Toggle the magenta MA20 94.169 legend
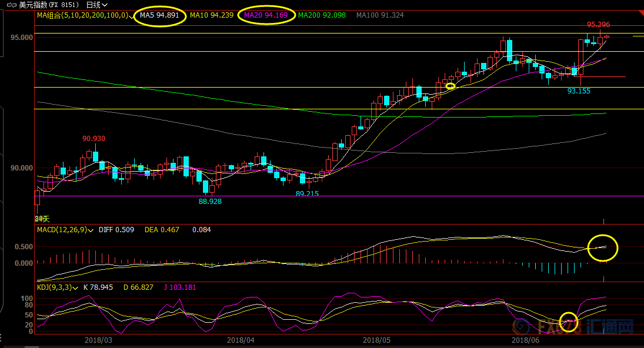The height and width of the screenshot is (348, 644). pos(266,15)
